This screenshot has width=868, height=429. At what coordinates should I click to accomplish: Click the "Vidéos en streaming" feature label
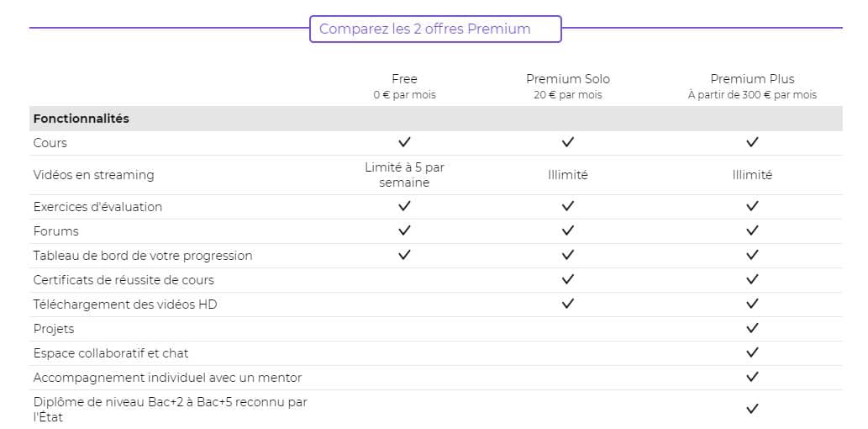tap(93, 175)
